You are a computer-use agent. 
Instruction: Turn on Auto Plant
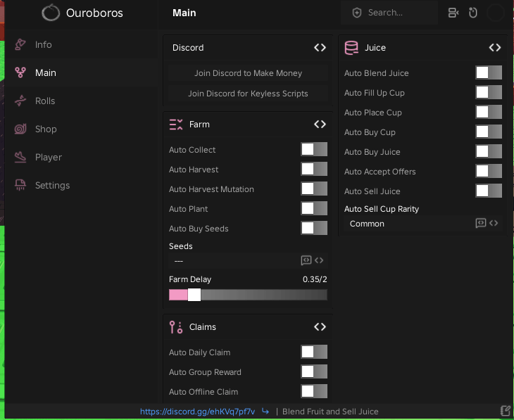(x=314, y=208)
